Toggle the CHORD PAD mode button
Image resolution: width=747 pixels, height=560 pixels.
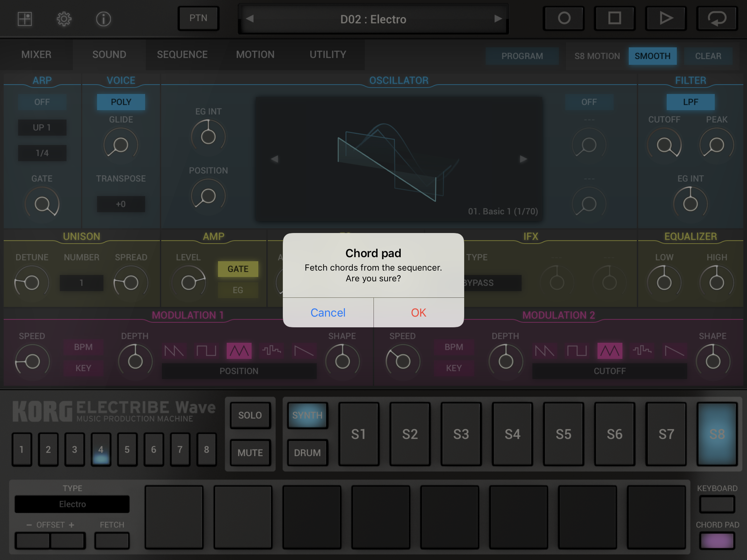717,541
